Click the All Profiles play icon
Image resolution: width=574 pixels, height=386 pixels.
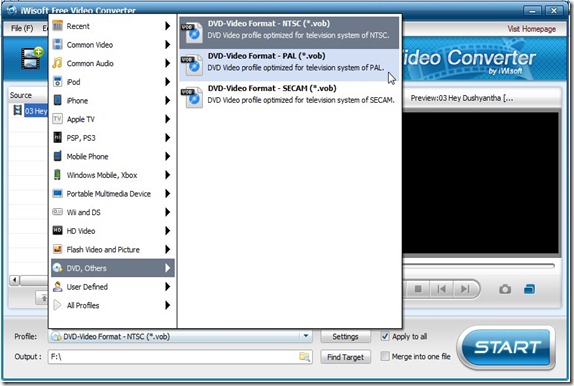[x=57, y=305]
